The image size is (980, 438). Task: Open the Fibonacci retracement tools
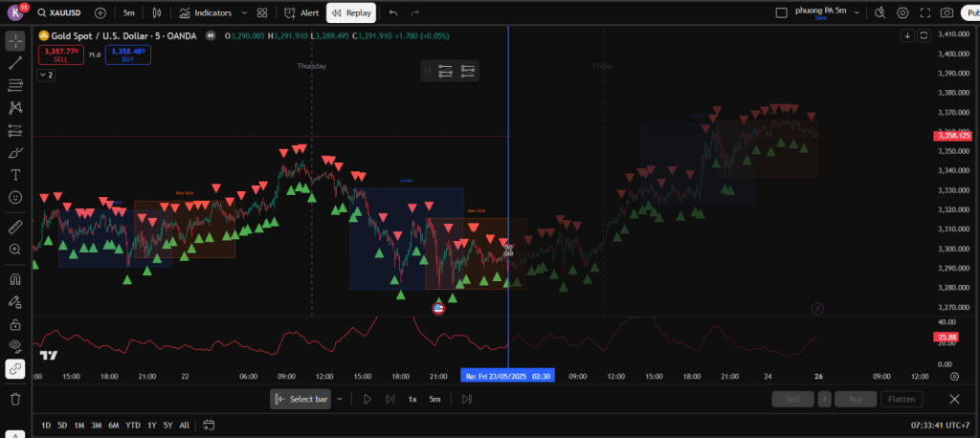pyautogui.click(x=15, y=86)
